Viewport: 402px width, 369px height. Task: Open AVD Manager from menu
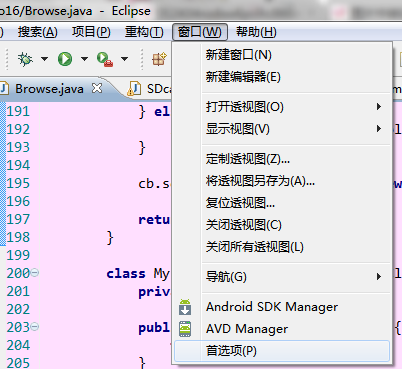tap(282, 329)
